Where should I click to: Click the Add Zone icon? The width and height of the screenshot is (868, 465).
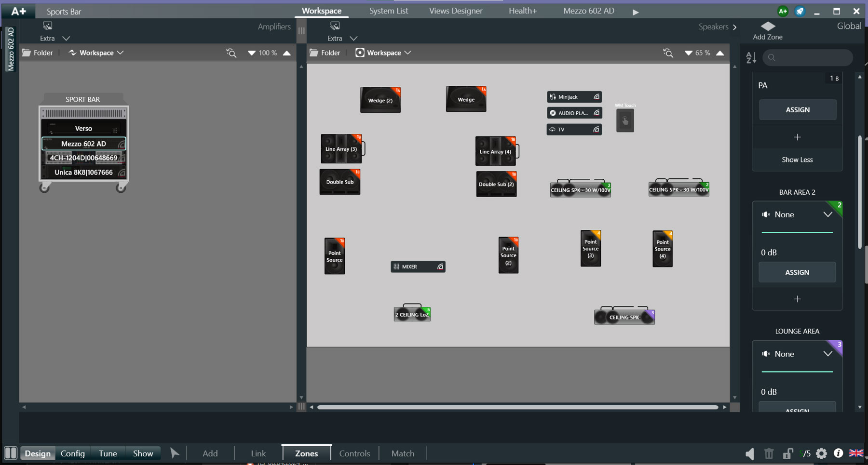point(768,27)
